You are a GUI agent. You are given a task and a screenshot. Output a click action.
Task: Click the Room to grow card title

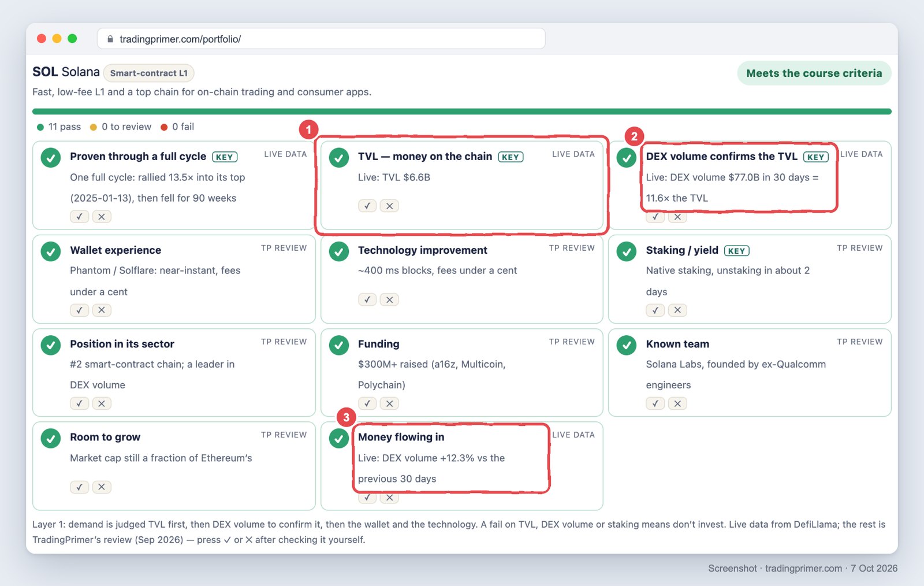coord(105,437)
